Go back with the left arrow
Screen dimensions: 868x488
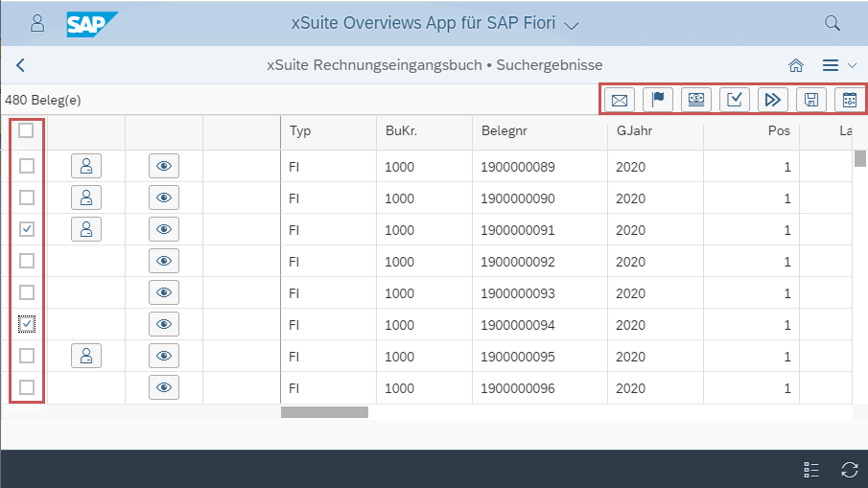20,65
